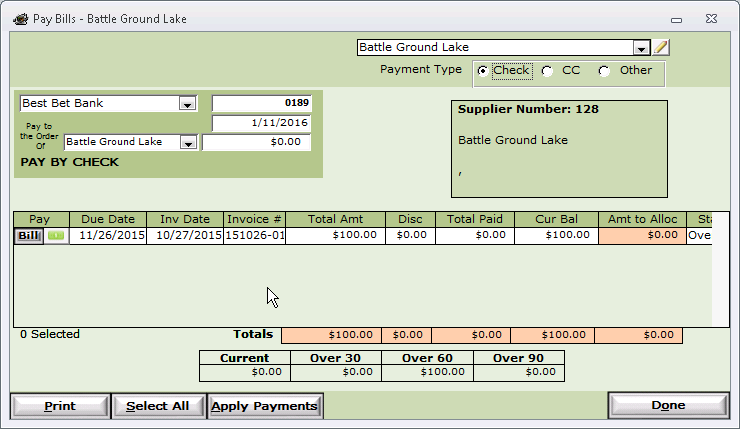Click the check number field 0189
740x429 pixels.
(261, 103)
